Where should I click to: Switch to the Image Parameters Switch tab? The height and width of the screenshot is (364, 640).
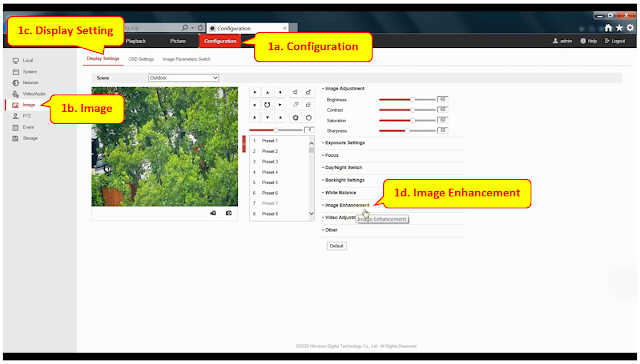[x=187, y=59]
